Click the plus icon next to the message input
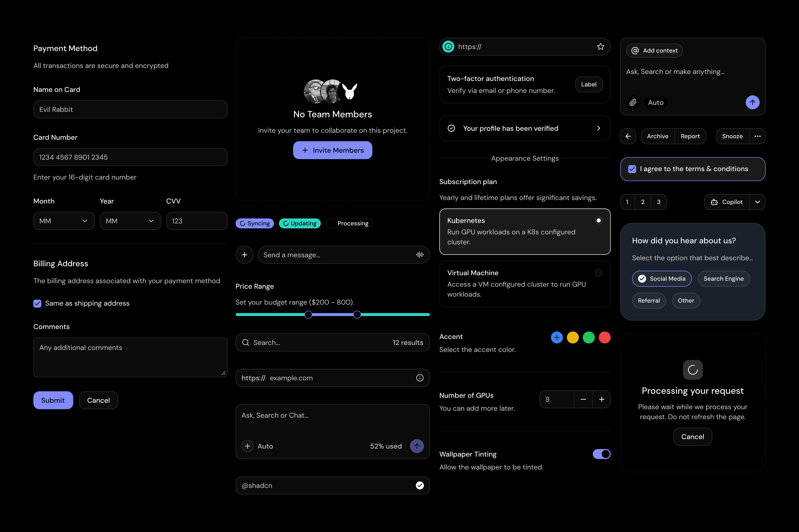799x532 pixels. coord(244,255)
